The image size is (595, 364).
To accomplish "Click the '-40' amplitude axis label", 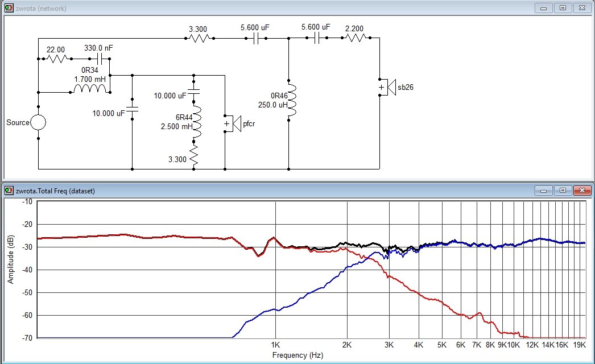I will click(x=27, y=270).
